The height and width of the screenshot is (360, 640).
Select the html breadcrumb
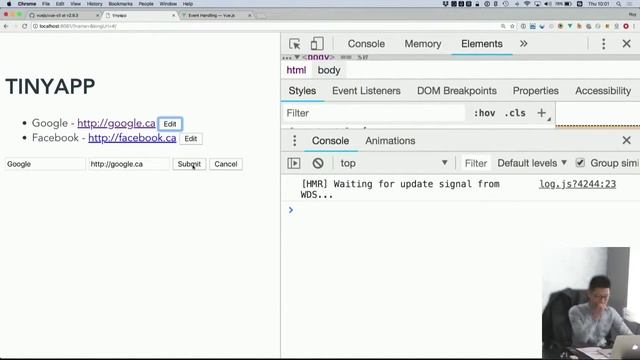click(x=296, y=70)
